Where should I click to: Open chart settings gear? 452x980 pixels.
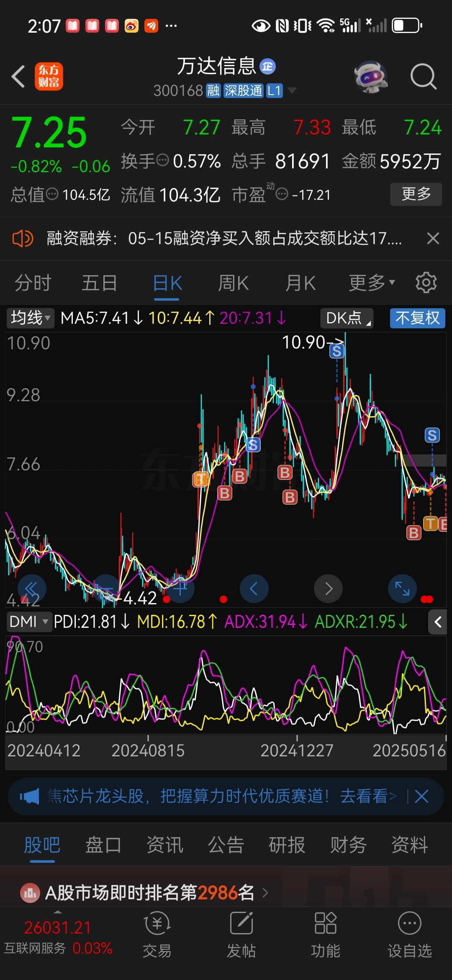point(426,282)
